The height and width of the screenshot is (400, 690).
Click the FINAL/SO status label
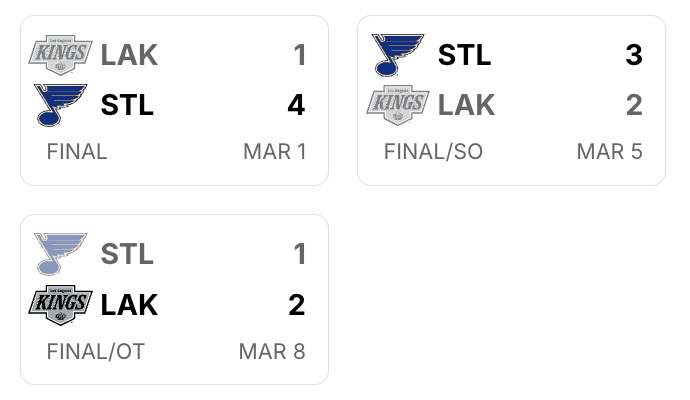(433, 152)
